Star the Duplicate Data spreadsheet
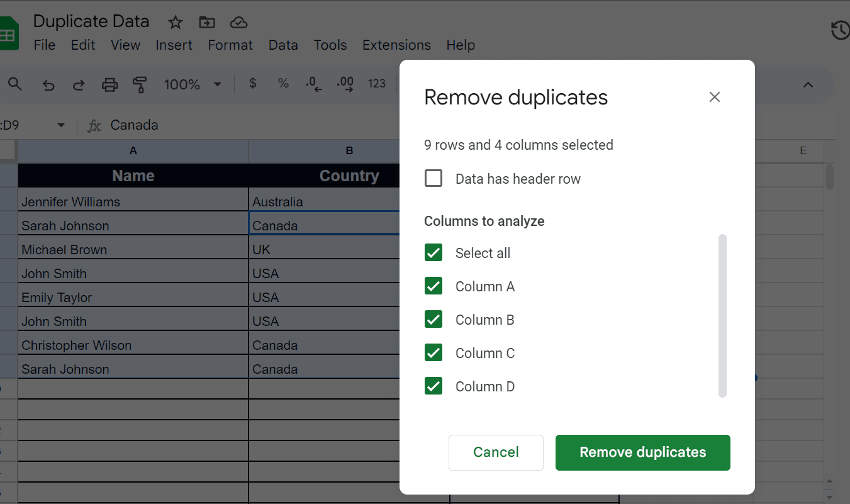This screenshot has height=504, width=850. [x=174, y=22]
